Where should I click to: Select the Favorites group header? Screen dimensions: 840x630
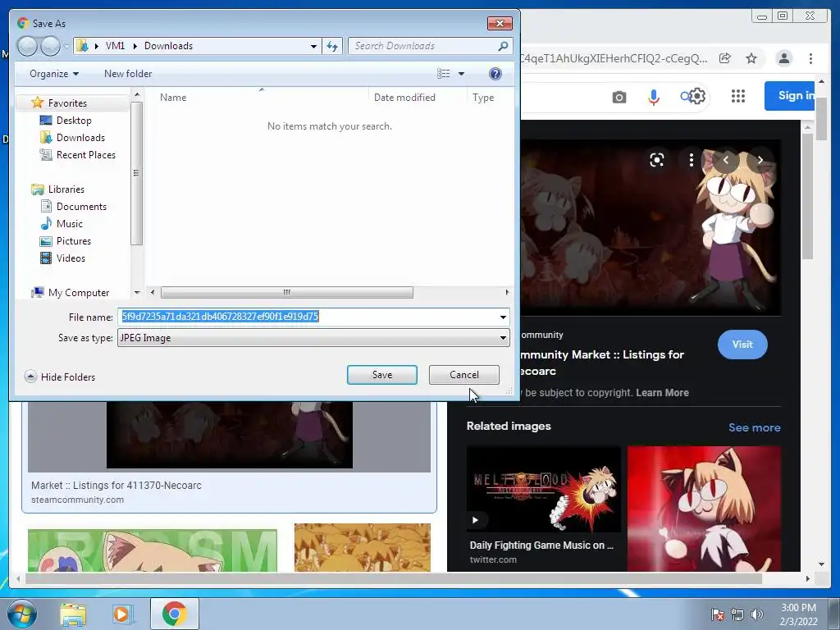tap(67, 103)
